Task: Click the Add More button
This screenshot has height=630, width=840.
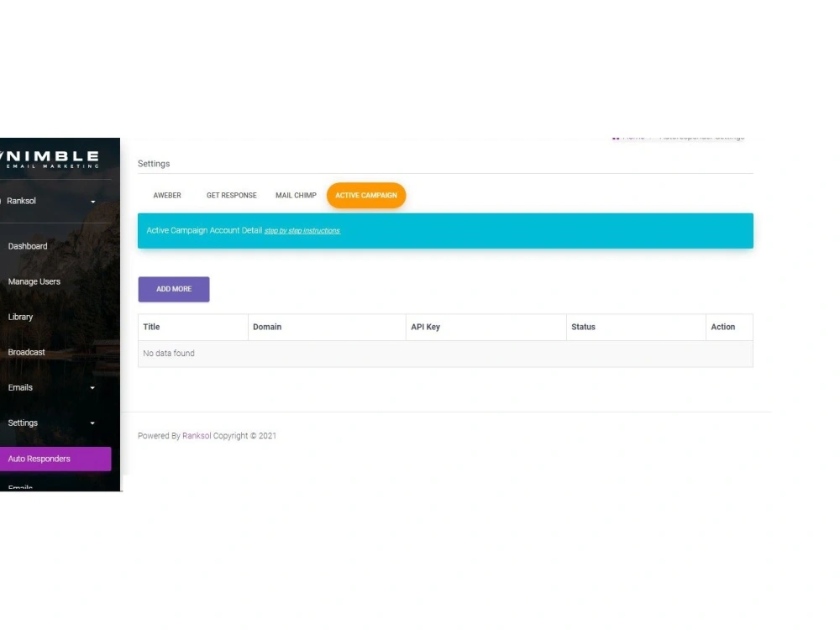Action: (174, 289)
